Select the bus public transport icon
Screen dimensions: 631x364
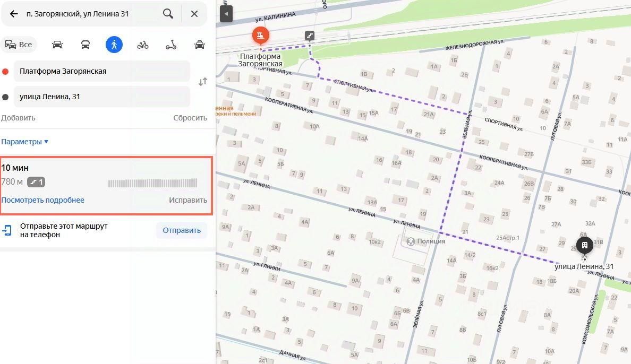86,44
